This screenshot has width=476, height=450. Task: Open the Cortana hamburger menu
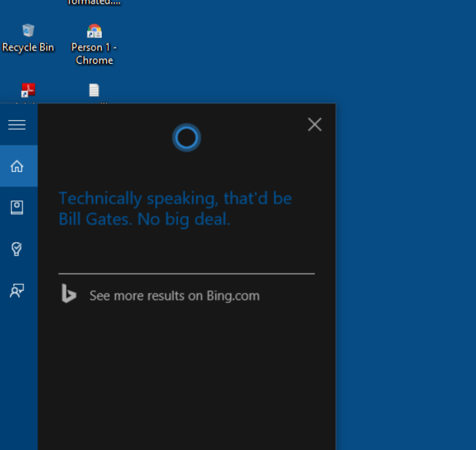[17, 124]
